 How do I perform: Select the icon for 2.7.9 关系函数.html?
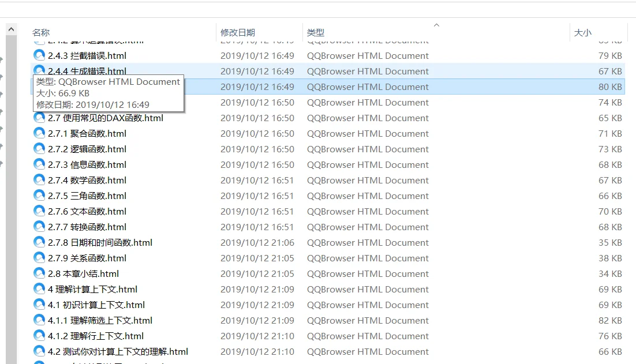(39, 257)
